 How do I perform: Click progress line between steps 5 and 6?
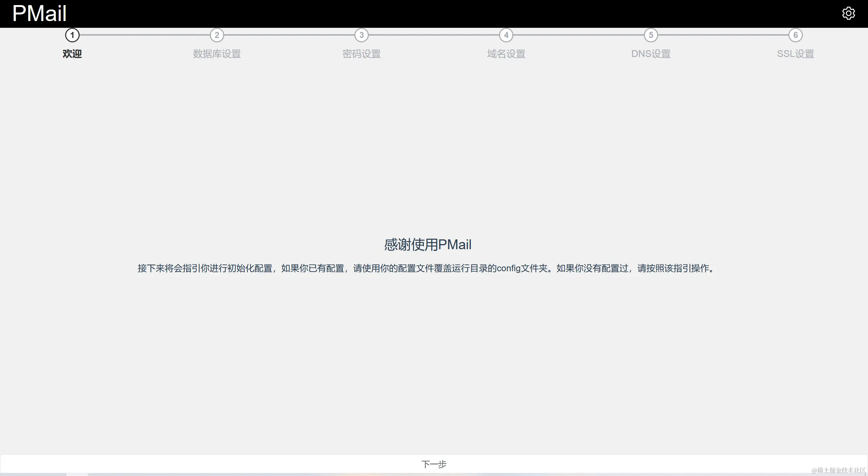723,35
